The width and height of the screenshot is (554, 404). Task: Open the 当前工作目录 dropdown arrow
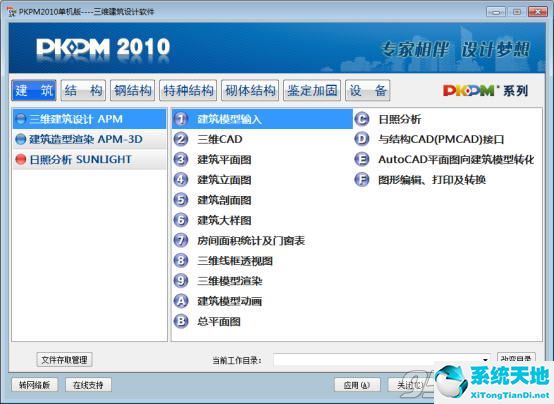485,360
